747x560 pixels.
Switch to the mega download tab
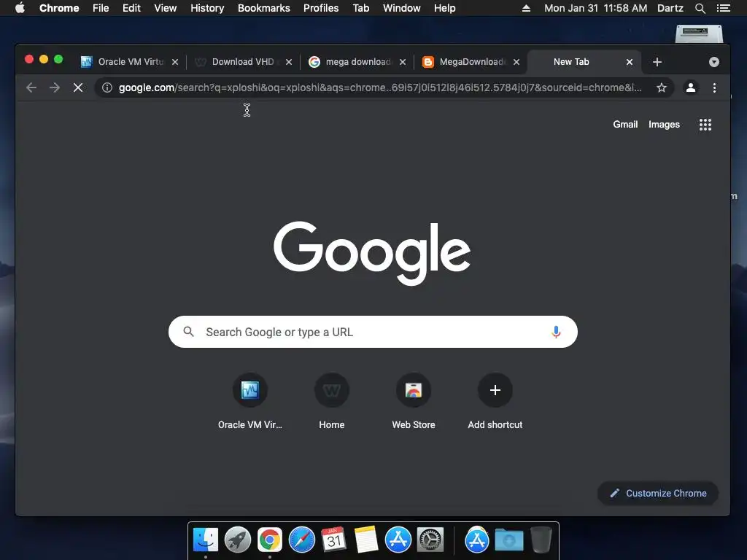pos(357,62)
